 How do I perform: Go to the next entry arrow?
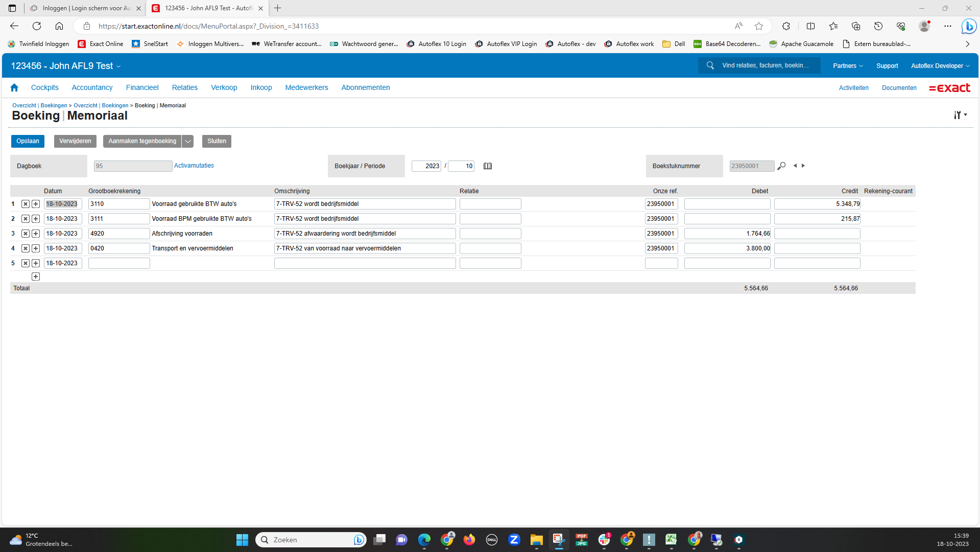coord(803,166)
